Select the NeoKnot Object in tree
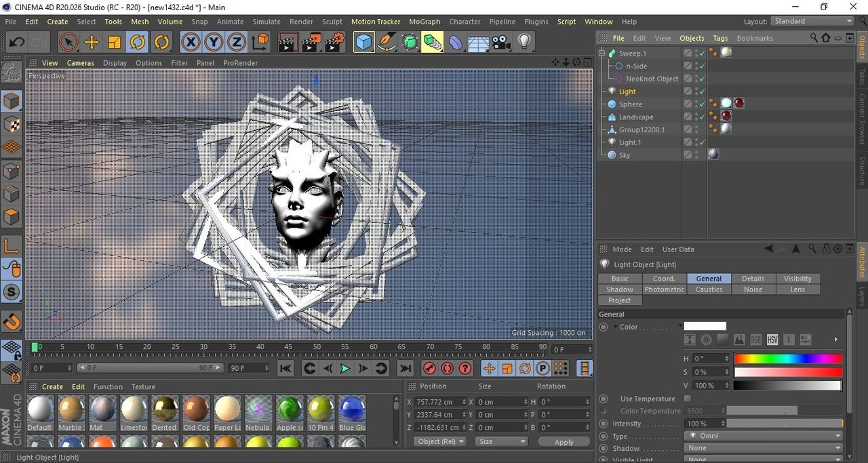This screenshot has width=868, height=463. pos(652,79)
